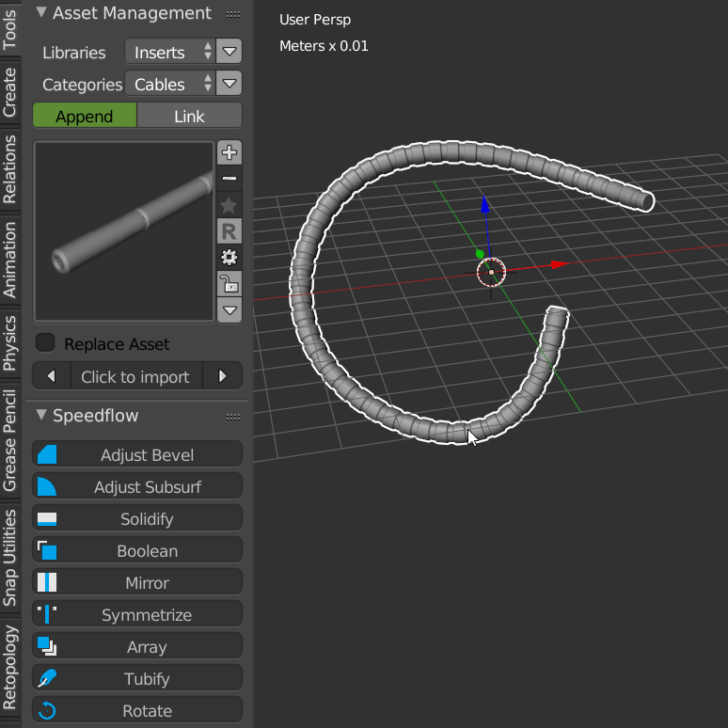728x728 pixels.
Task: Click the Array tool
Action: tap(137, 647)
